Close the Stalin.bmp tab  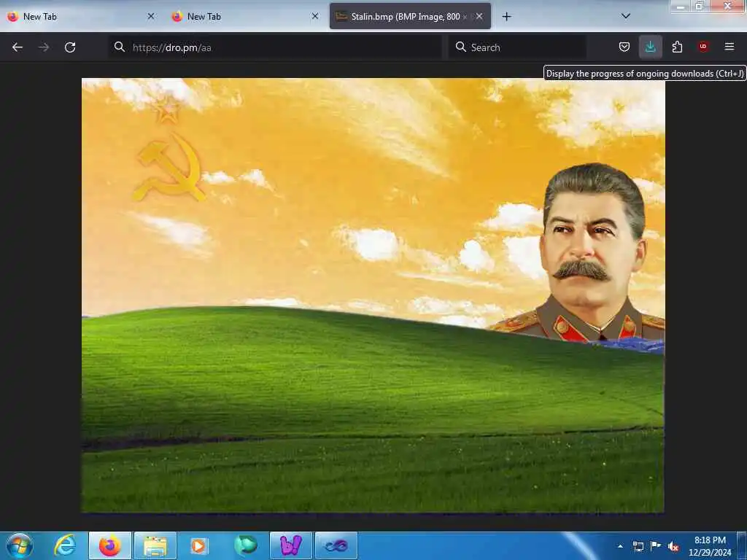479,16
